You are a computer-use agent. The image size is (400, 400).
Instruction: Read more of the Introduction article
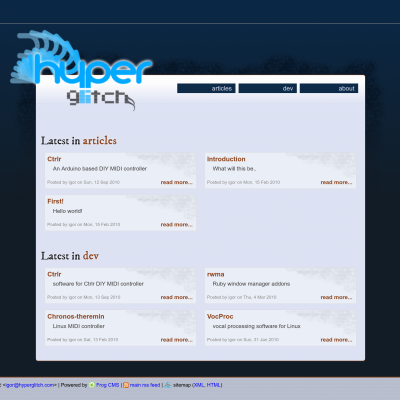coord(336,182)
